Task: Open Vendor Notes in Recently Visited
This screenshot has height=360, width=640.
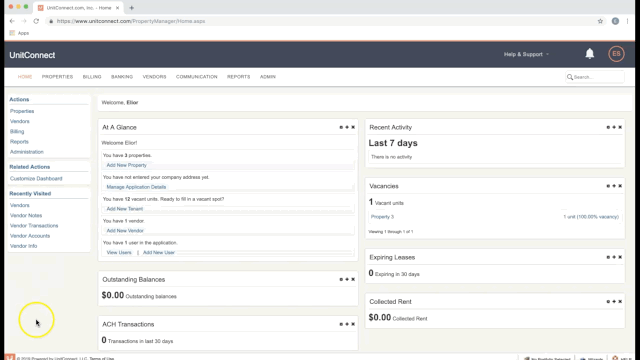Action: 26,216
